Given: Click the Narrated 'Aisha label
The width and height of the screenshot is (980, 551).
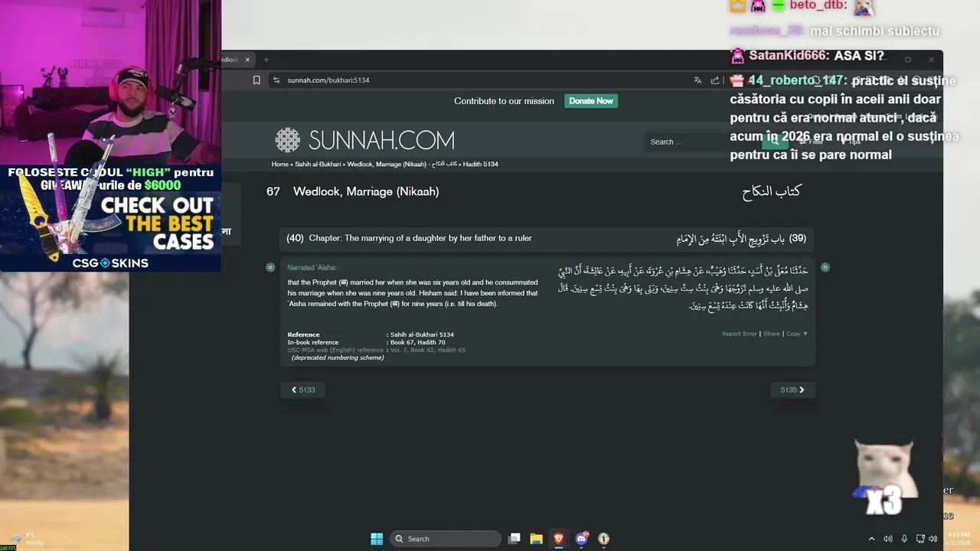Looking at the screenshot, I should (x=312, y=268).
